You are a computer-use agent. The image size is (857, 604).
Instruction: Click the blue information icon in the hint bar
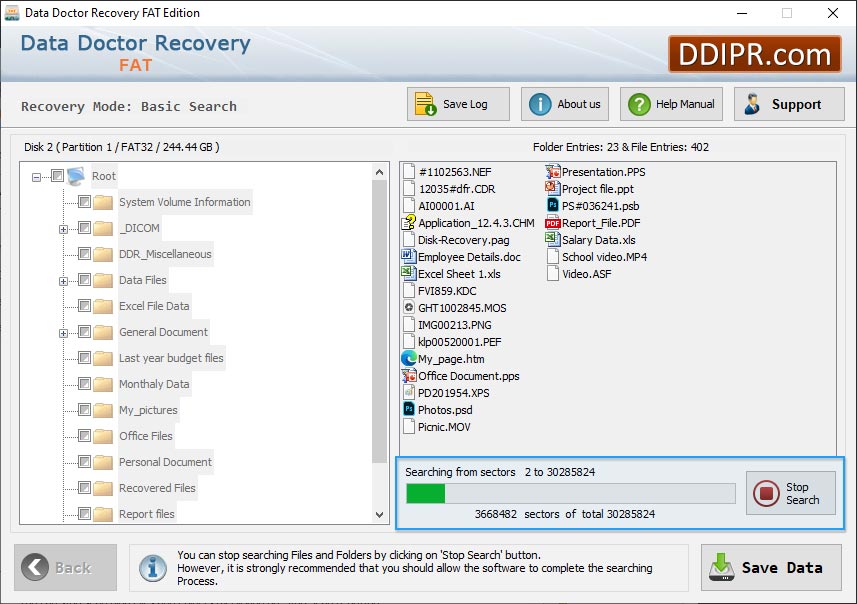[x=153, y=568]
